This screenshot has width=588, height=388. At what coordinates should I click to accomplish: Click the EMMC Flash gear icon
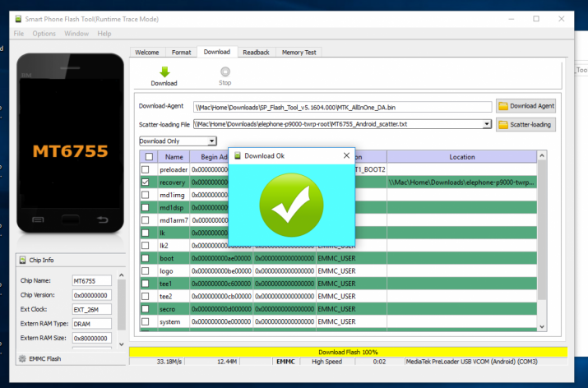pos(22,358)
